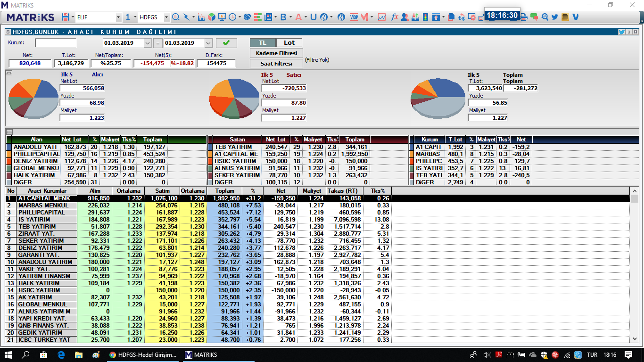Click the Twitter bird toolbar icon
This screenshot has width=644, height=362.
555,17
